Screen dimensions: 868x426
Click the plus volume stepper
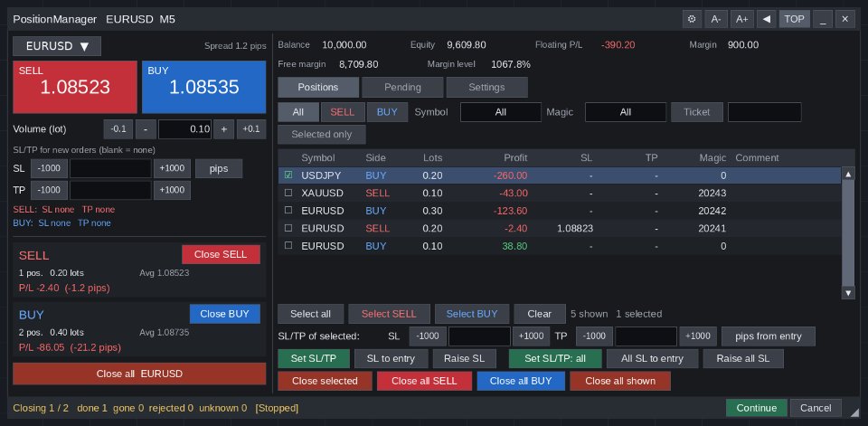tap(224, 129)
